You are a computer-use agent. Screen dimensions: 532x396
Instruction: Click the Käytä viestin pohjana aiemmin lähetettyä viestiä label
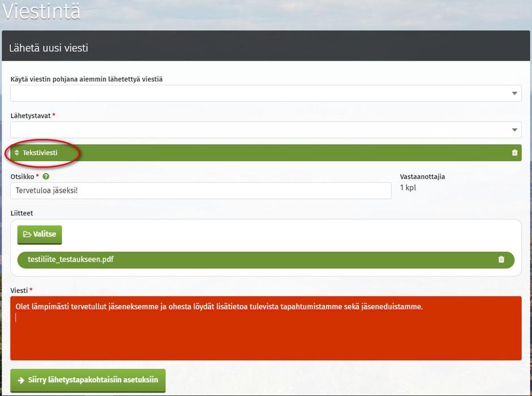(x=87, y=79)
